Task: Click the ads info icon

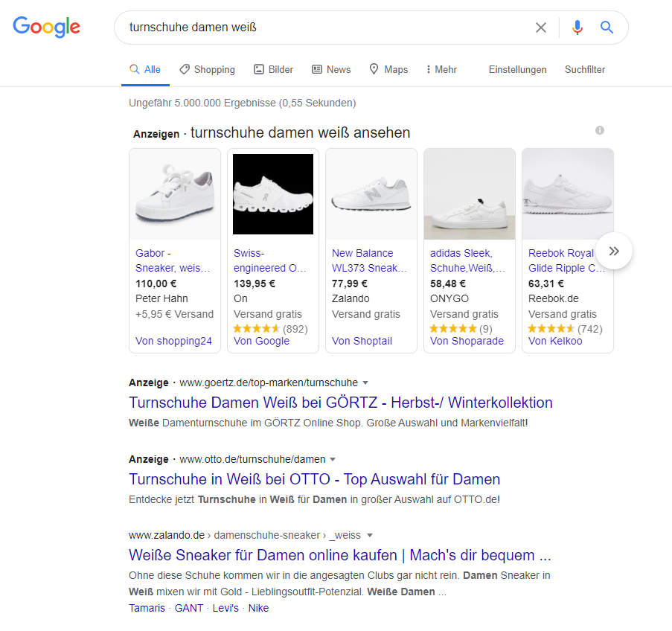Action: coord(600,130)
